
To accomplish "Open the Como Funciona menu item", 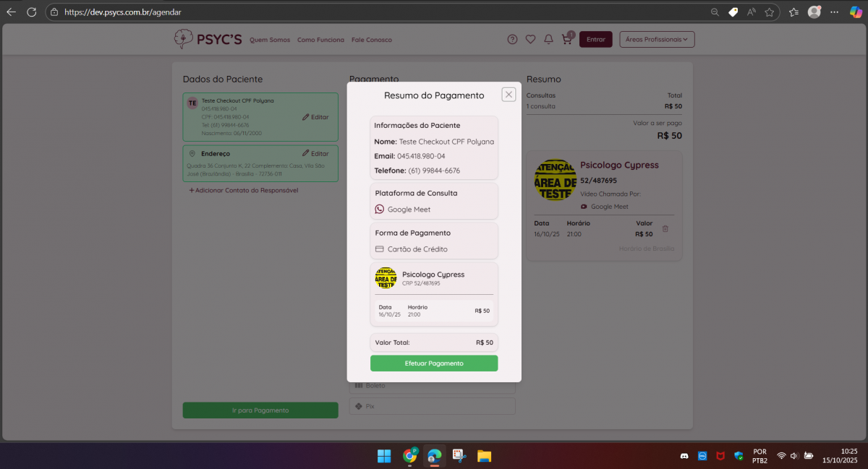I will (x=320, y=40).
